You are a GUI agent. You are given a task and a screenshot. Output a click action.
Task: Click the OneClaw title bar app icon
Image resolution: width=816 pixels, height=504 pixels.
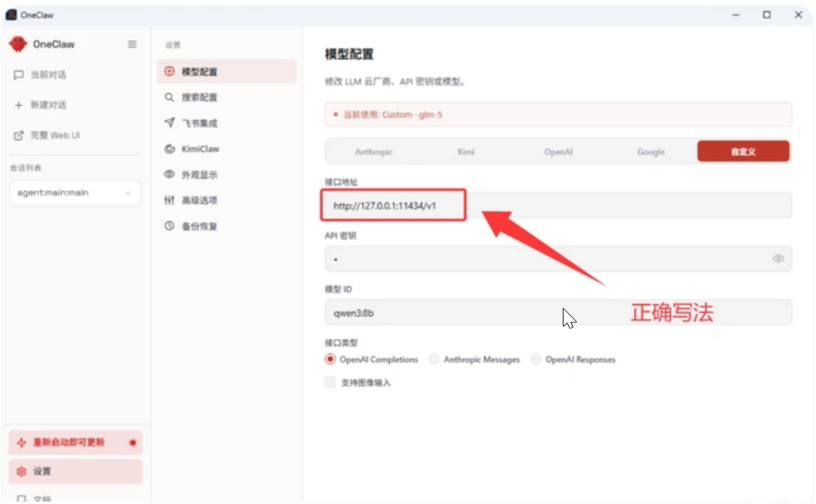pos(11,15)
